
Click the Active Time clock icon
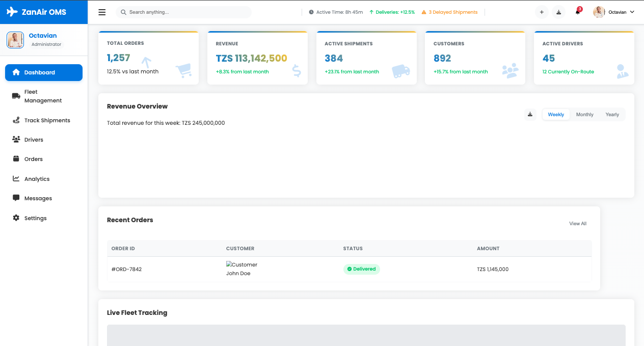[x=311, y=12]
